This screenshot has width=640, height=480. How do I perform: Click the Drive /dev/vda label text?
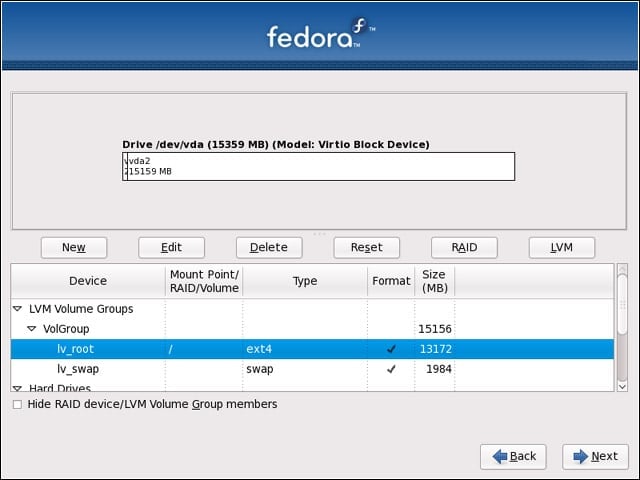pyautogui.click(x=276, y=144)
